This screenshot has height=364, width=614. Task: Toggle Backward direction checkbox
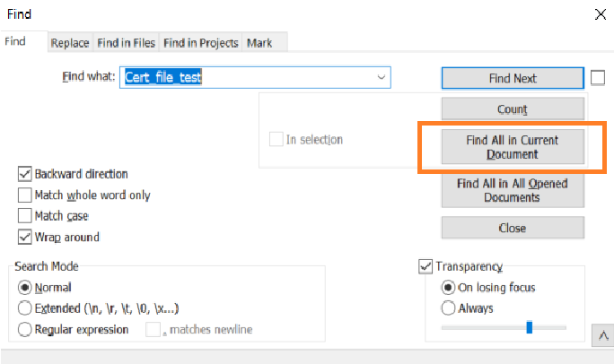[x=25, y=174]
